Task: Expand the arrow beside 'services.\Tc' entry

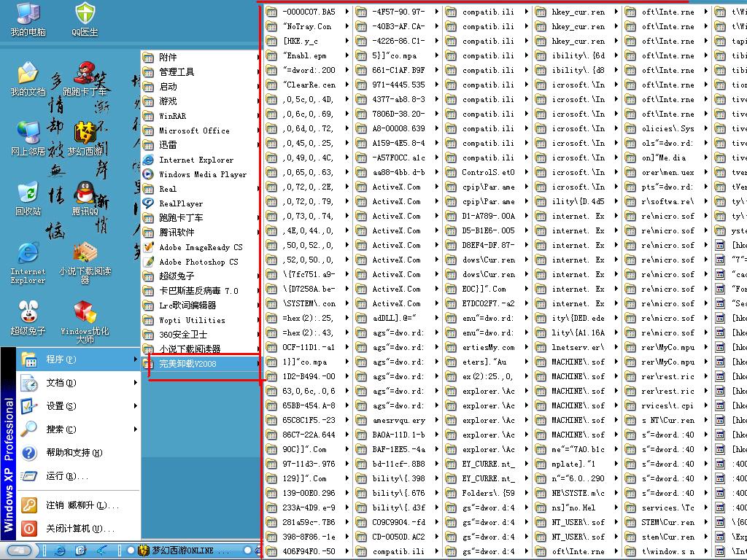Action: 705,507
